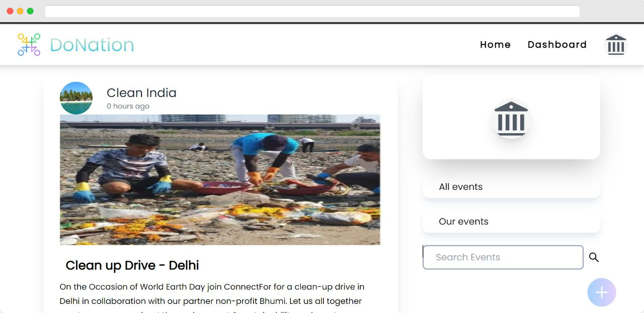
Task: Click the red close window dot
Action: (x=10, y=11)
